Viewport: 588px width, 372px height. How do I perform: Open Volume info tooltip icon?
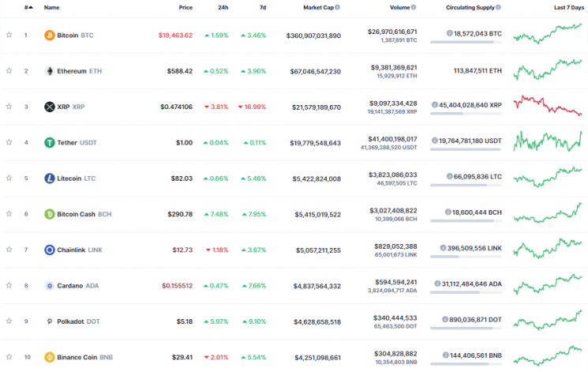coord(414,7)
